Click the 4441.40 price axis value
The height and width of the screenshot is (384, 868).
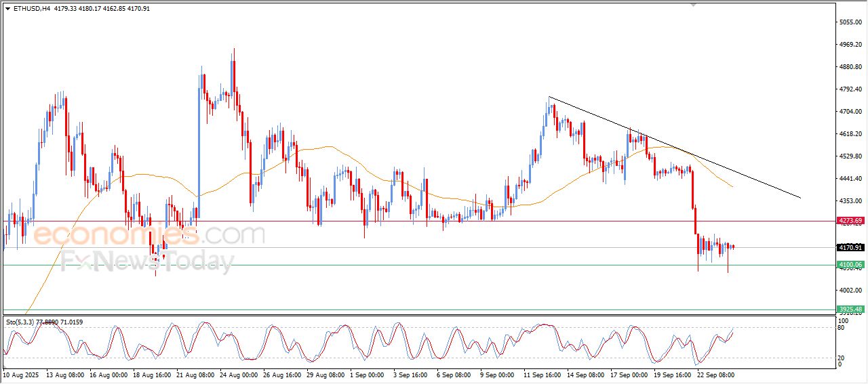coord(850,179)
